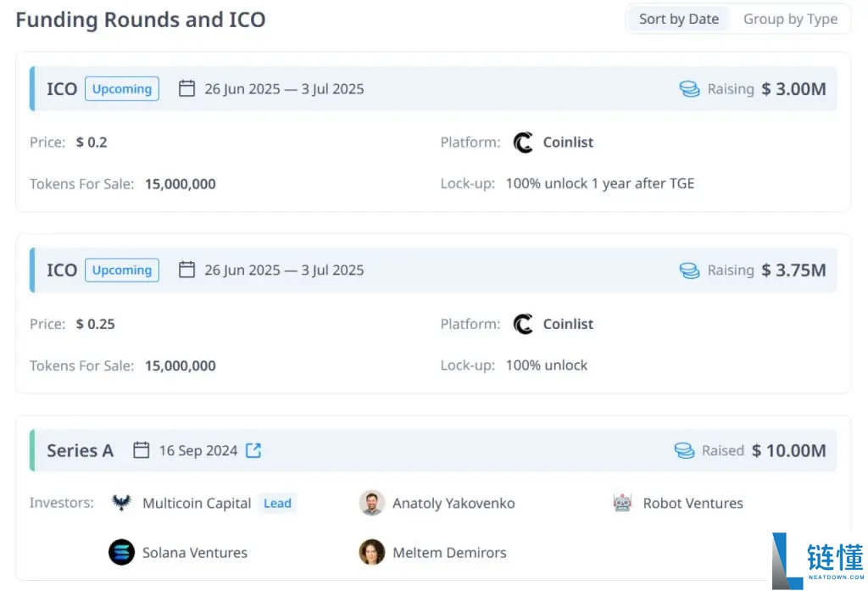
Task: Open the Multicoin Capital investor link
Action: 197,503
